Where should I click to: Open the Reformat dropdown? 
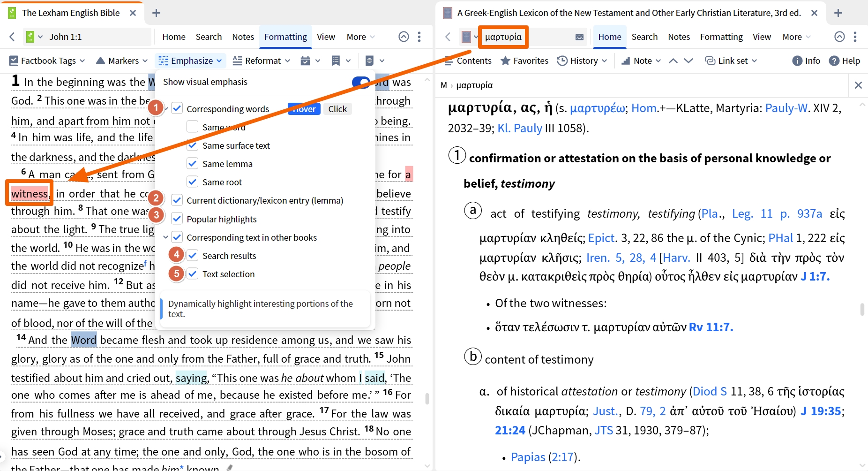262,61
